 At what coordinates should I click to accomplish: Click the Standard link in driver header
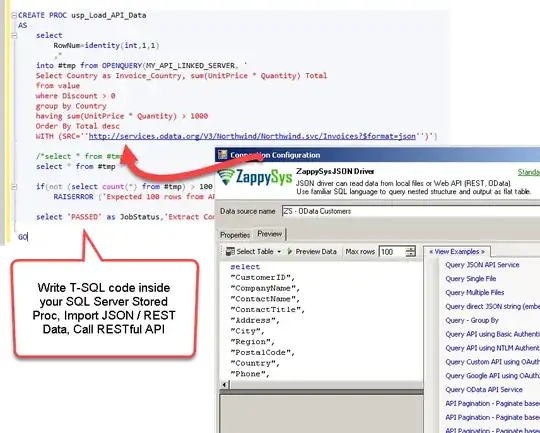(x=529, y=172)
